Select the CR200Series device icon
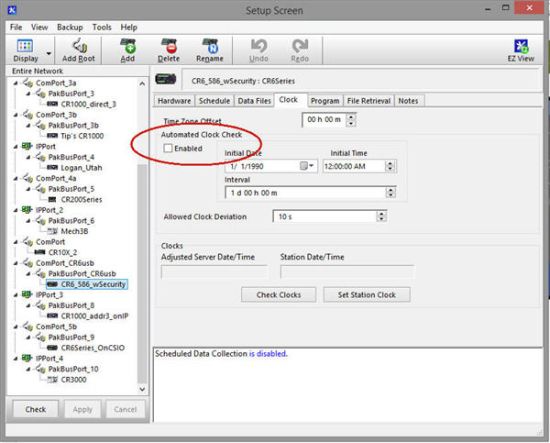 [52, 200]
